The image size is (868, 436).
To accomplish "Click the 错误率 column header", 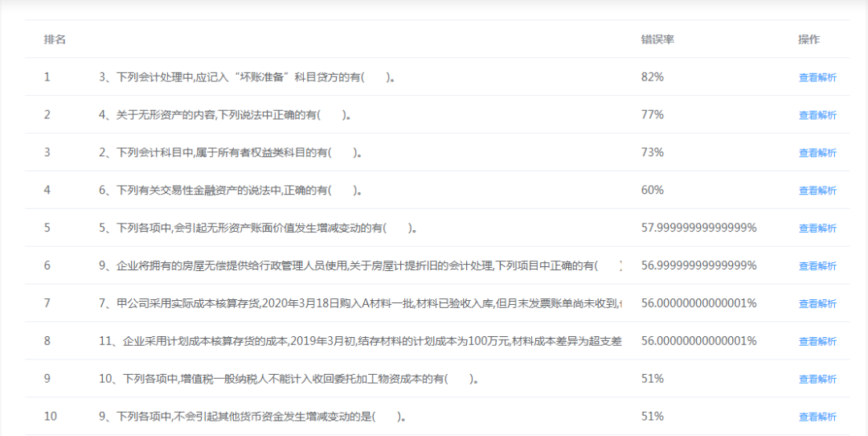I will coord(657,40).
